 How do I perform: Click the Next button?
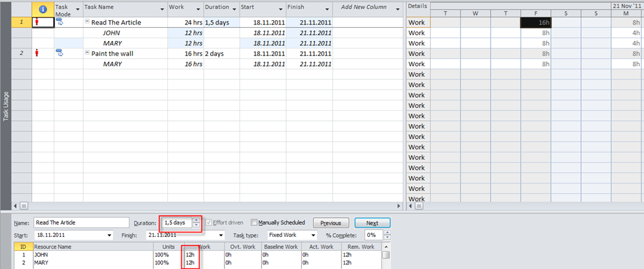pos(372,222)
